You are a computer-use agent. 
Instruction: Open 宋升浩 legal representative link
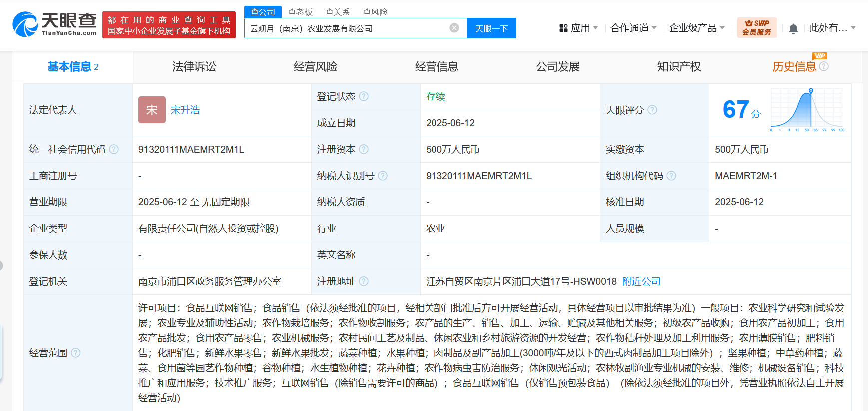(x=185, y=110)
